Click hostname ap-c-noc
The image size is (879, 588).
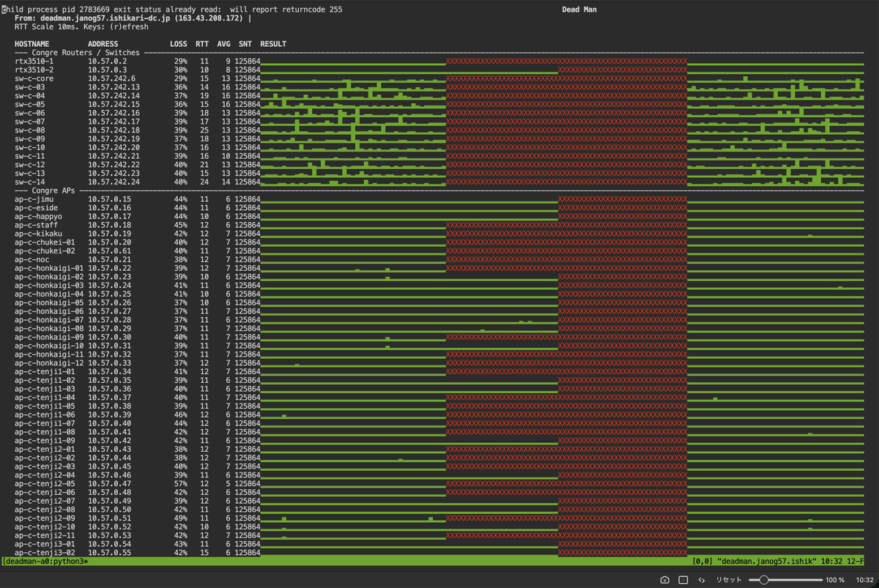(32, 259)
